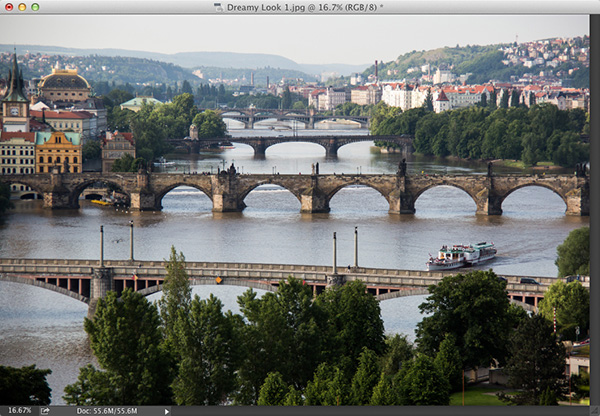The width and height of the screenshot is (600, 416).
Task: Close the Dreamy Look 1.jpg window
Action: (x=9, y=7)
